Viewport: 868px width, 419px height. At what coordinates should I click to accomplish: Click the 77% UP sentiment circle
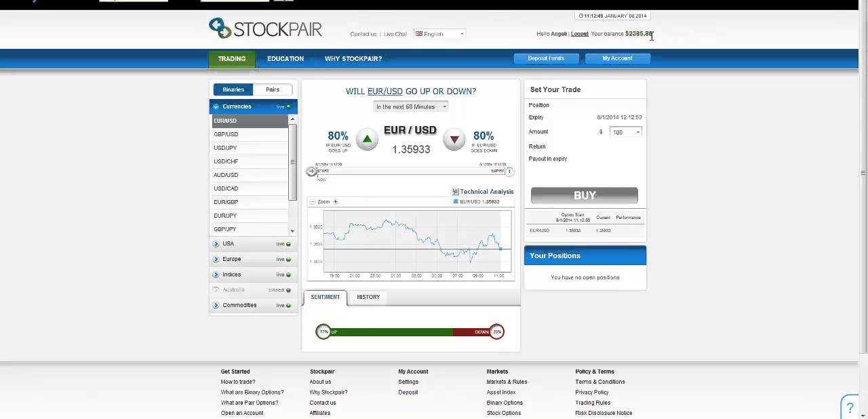point(323,332)
